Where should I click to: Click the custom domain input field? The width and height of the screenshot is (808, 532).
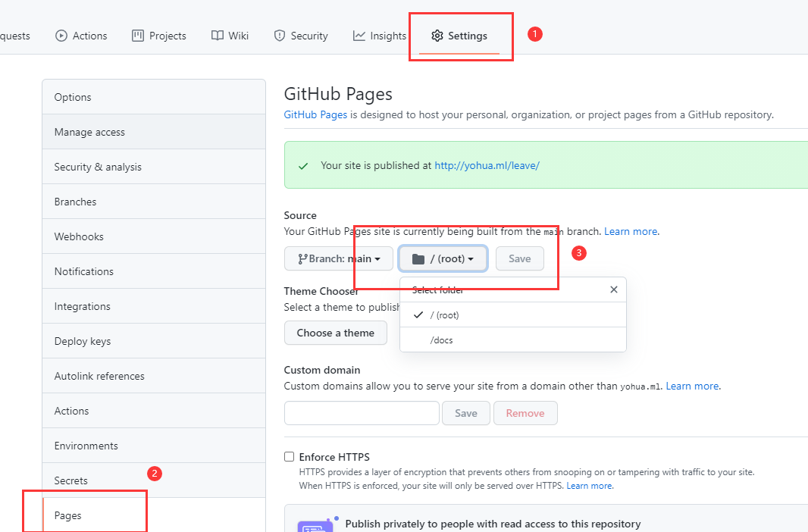click(362, 413)
